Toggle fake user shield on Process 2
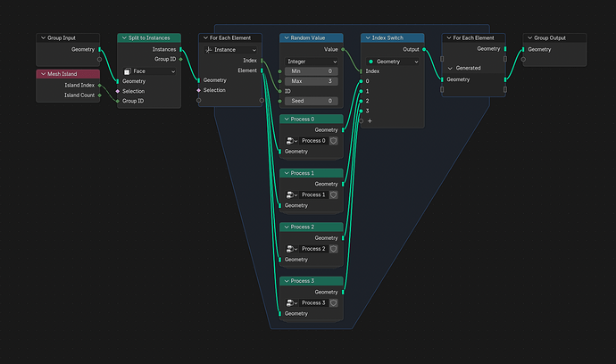This screenshot has height=364, width=616. pyautogui.click(x=334, y=249)
